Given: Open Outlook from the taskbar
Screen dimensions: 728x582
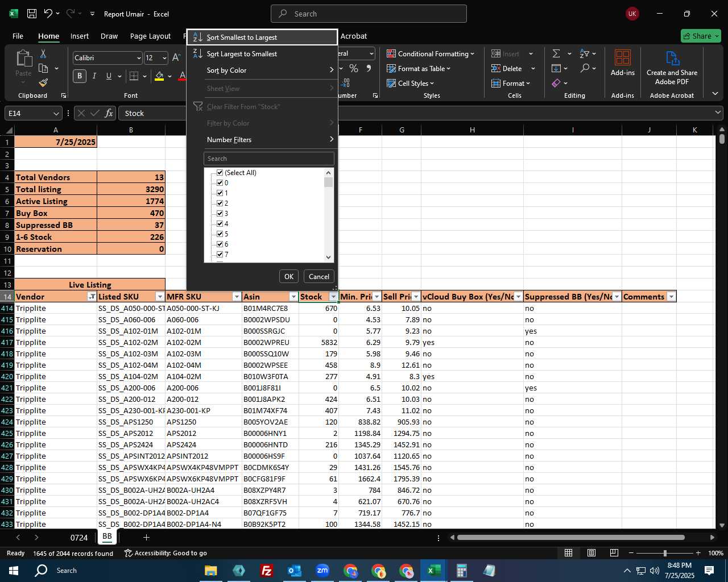Looking at the screenshot, I should [294, 570].
